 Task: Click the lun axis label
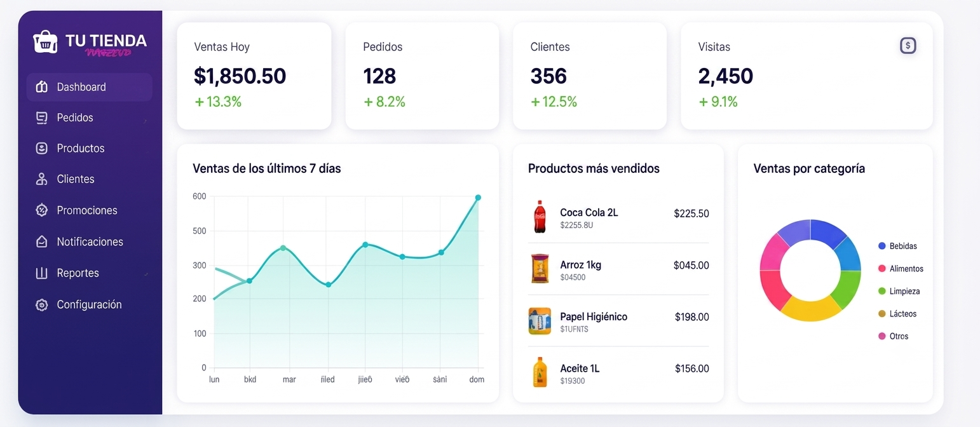pyautogui.click(x=214, y=379)
